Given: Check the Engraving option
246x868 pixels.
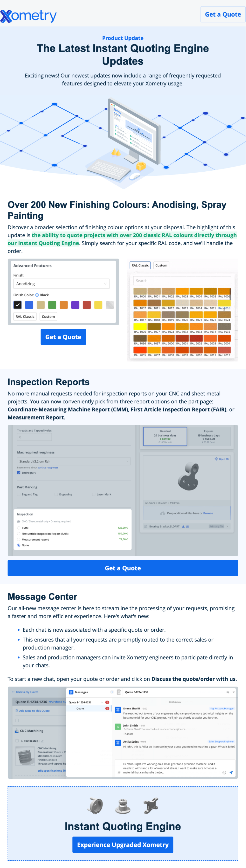Looking at the screenshot, I should (56, 494).
